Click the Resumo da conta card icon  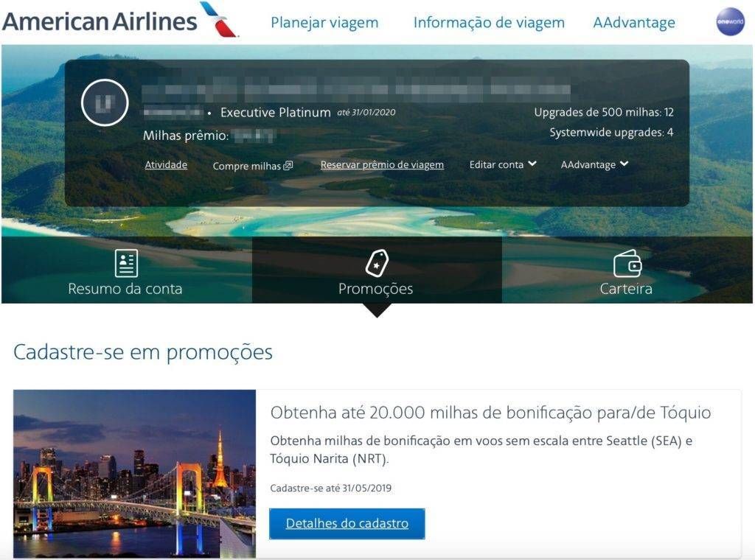126,262
